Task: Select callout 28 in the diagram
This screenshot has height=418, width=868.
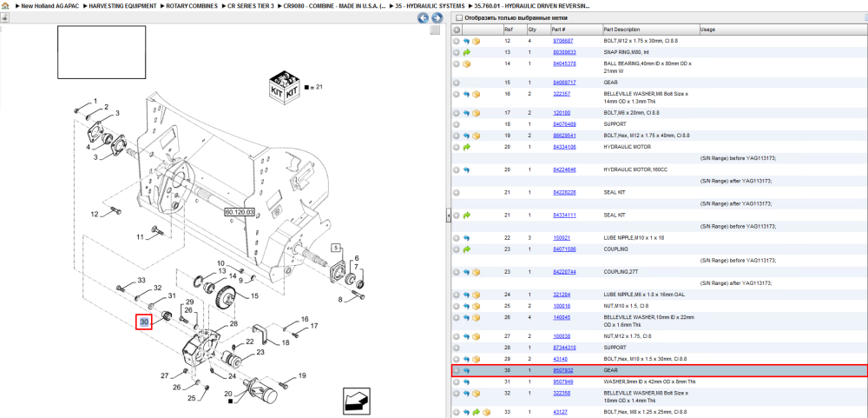Action: (x=233, y=324)
